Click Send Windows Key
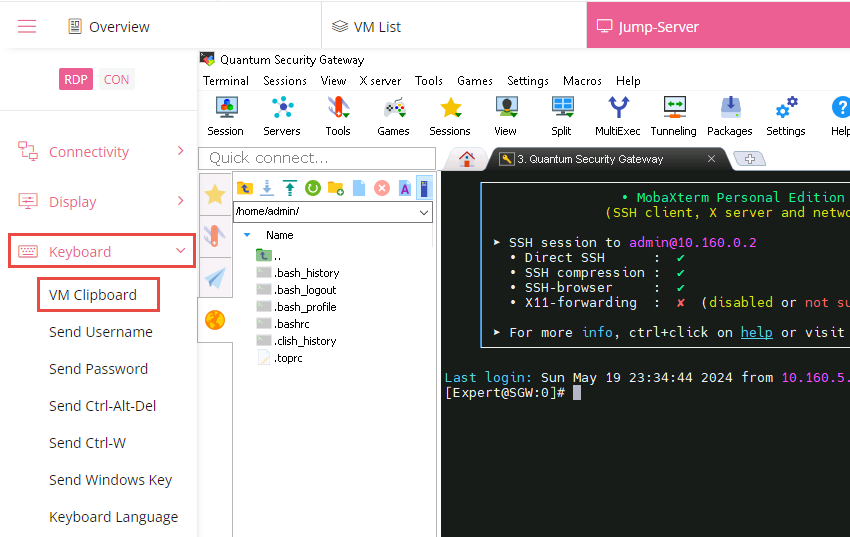The image size is (850, 537). (111, 480)
